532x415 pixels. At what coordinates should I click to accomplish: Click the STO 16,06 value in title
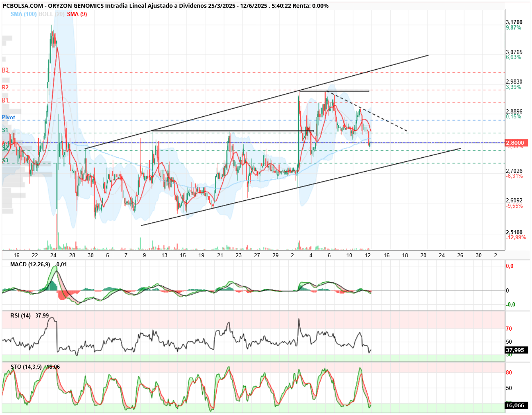click(53, 367)
